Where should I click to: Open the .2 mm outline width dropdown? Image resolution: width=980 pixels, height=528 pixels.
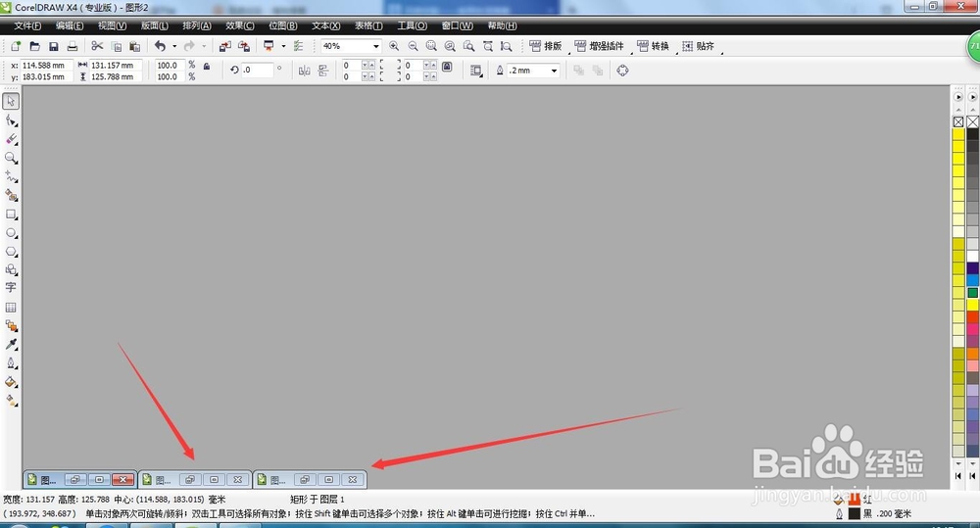(x=554, y=71)
